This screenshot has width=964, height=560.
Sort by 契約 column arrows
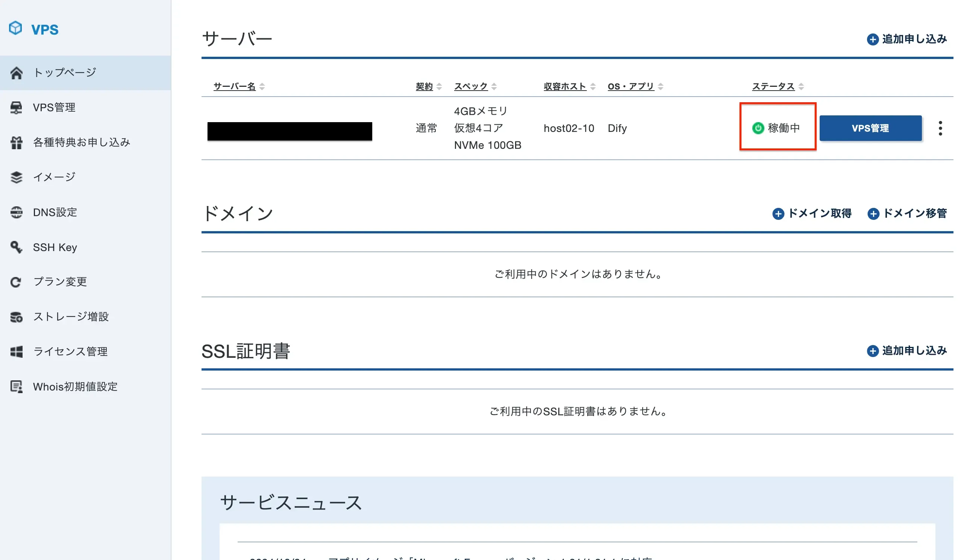(439, 87)
